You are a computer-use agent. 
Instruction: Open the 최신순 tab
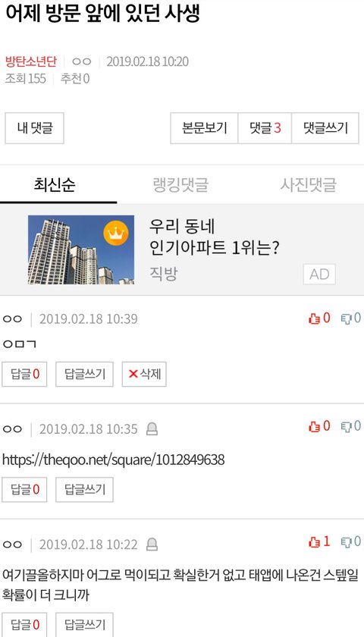click(x=55, y=185)
